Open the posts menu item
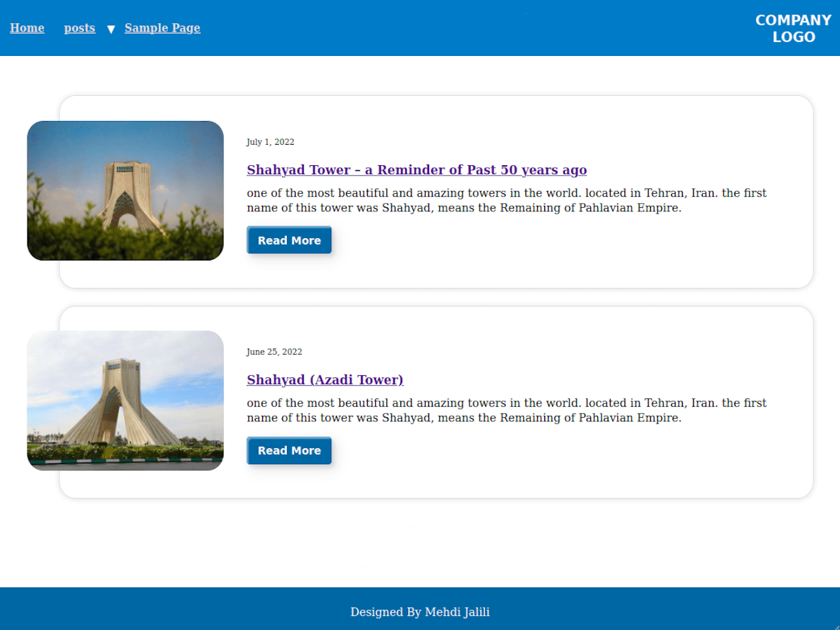This screenshot has width=840, height=630. (80, 28)
